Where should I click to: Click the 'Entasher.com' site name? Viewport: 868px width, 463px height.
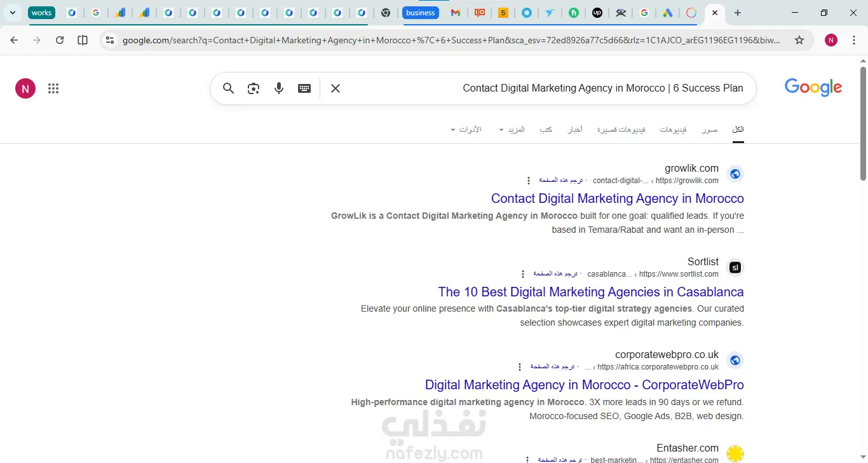point(688,448)
